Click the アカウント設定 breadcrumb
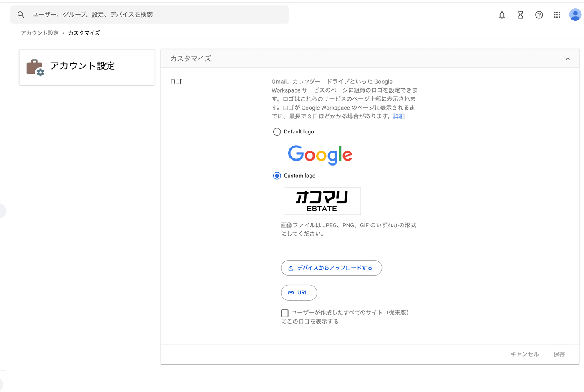The image size is (584, 392). click(x=40, y=33)
